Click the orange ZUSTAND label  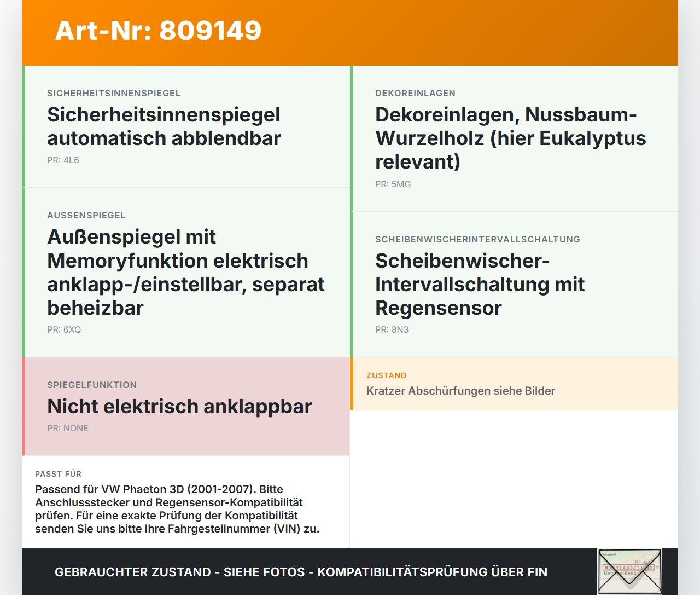[x=387, y=375]
